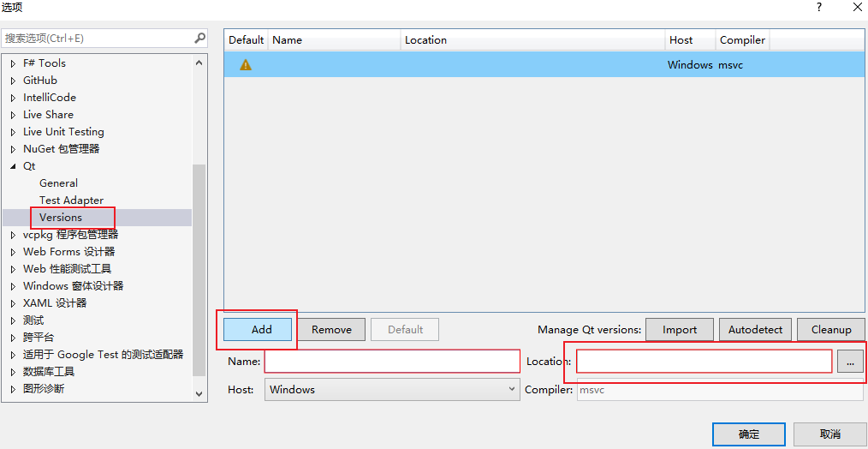This screenshot has height=449, width=868.
Task: Select 适用于 Google Test 的测试适配器 item
Action: pos(103,354)
